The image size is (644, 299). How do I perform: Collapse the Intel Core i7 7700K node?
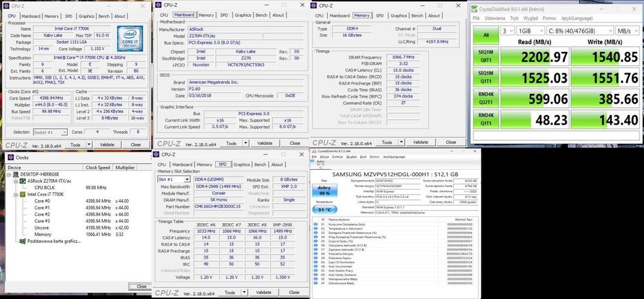point(15,194)
